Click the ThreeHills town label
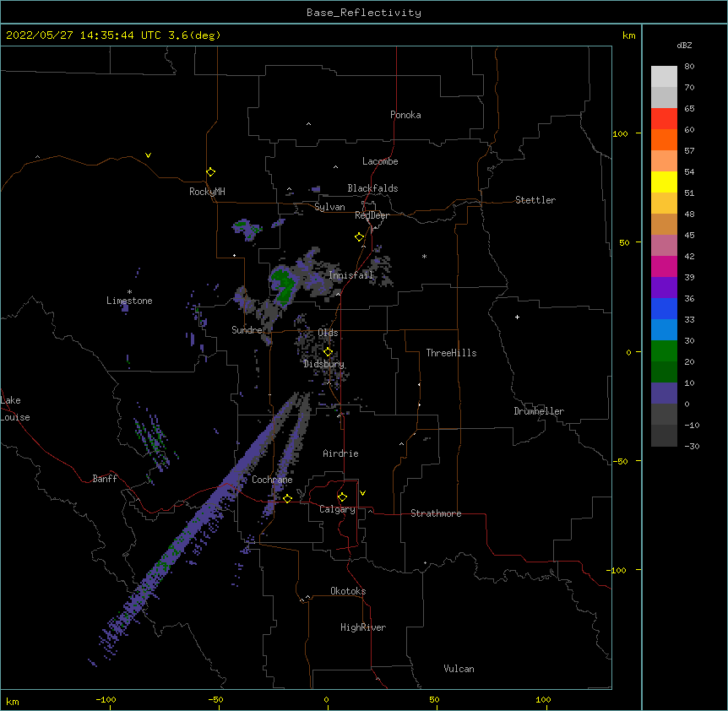 click(451, 353)
